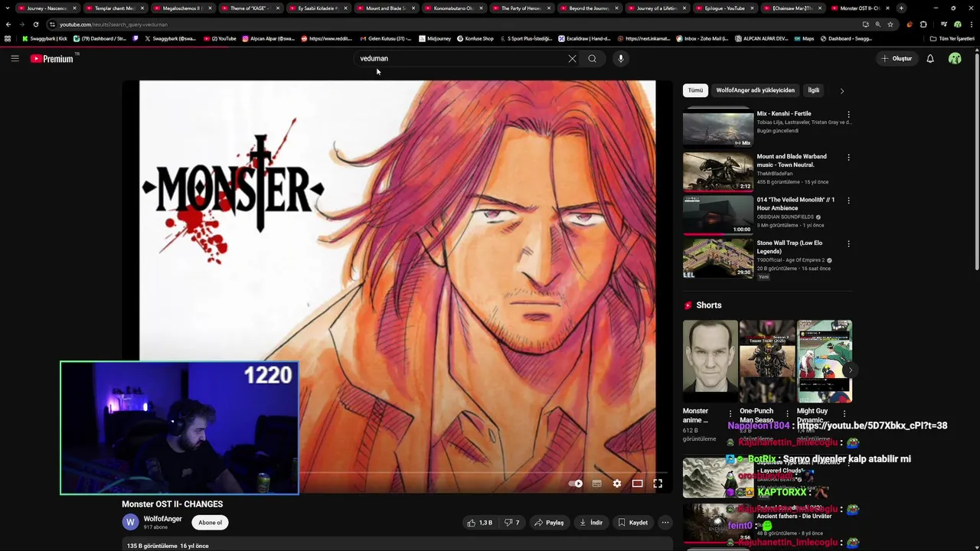Click the browser address bar

452,24
